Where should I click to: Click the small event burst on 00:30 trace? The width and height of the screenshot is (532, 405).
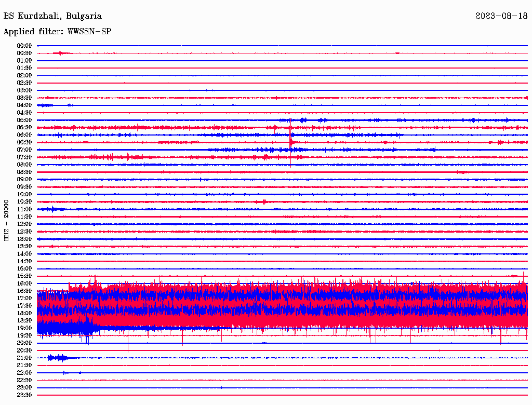(60, 53)
